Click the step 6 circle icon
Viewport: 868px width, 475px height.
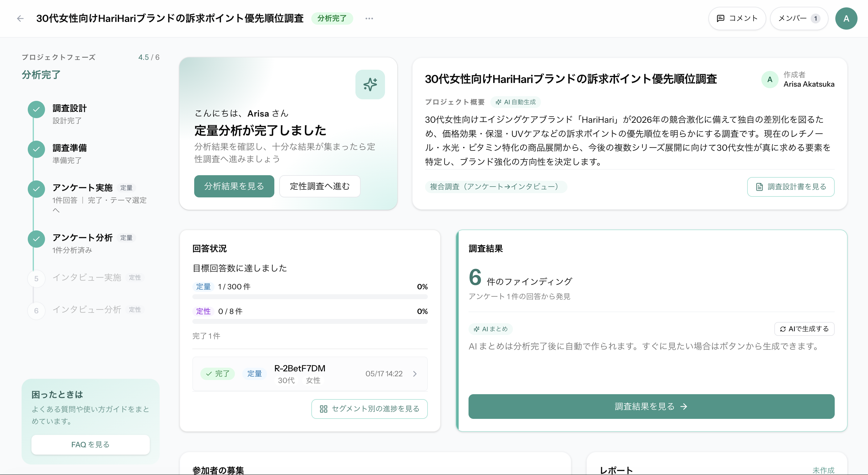[36, 311]
